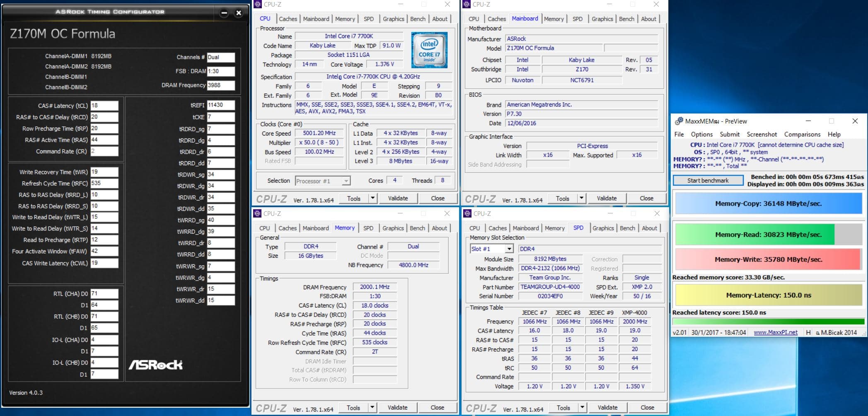Viewport: 868px width, 416px height.
Task: Click the Intel Core i7 7700K name field
Action: pyautogui.click(x=349, y=36)
